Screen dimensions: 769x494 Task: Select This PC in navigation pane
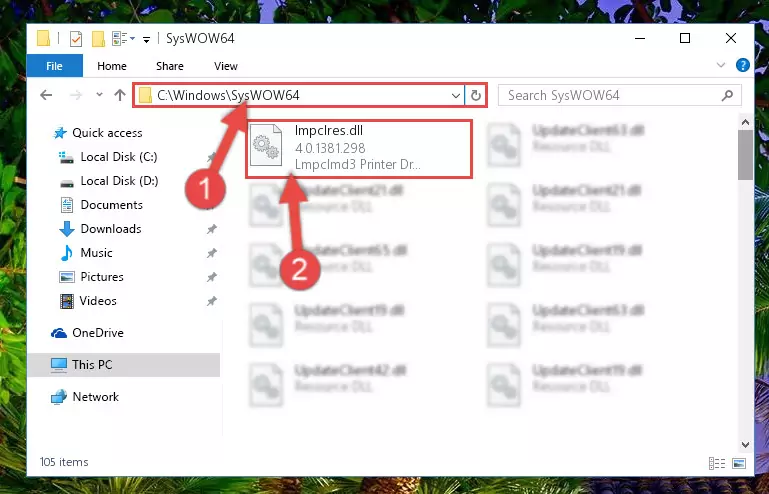pos(92,365)
